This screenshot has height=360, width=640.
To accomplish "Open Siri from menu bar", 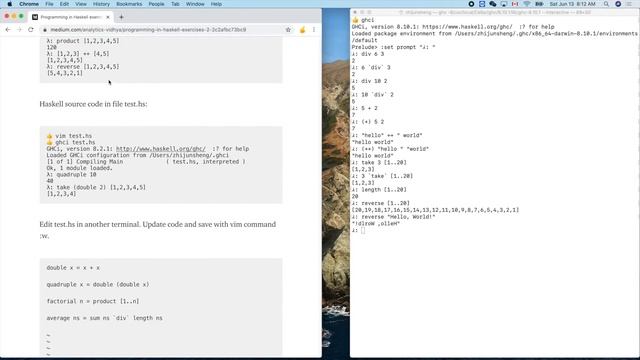I will pos(618,4).
